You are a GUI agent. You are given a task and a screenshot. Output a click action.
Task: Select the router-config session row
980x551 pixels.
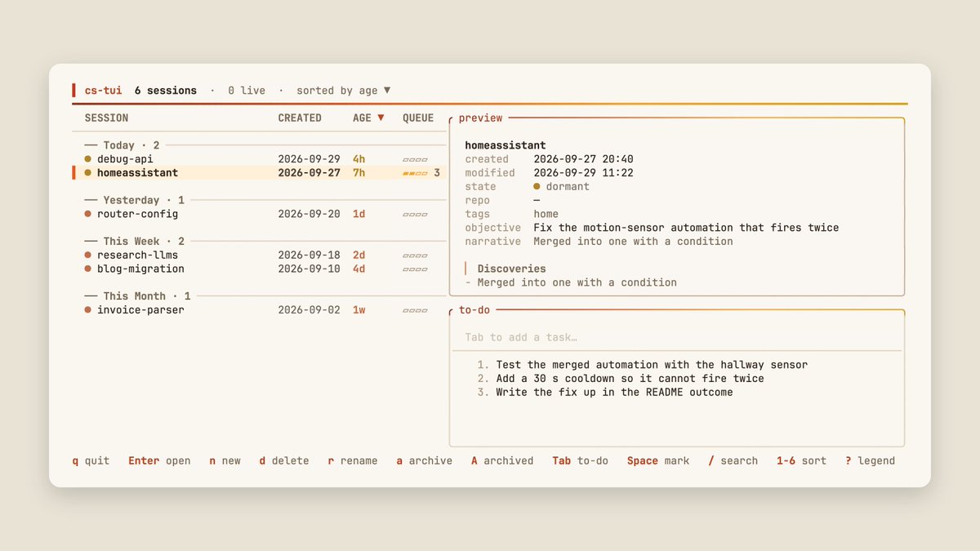coord(261,214)
